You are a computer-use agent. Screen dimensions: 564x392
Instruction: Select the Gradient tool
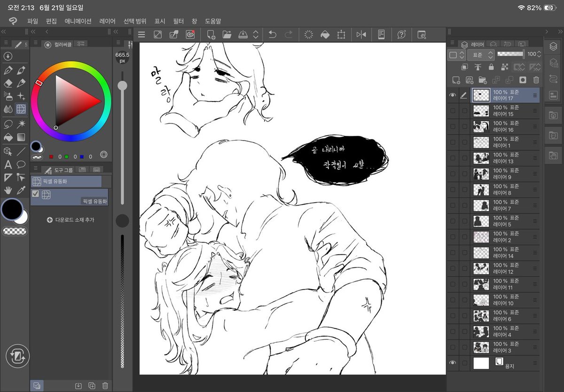(x=21, y=137)
